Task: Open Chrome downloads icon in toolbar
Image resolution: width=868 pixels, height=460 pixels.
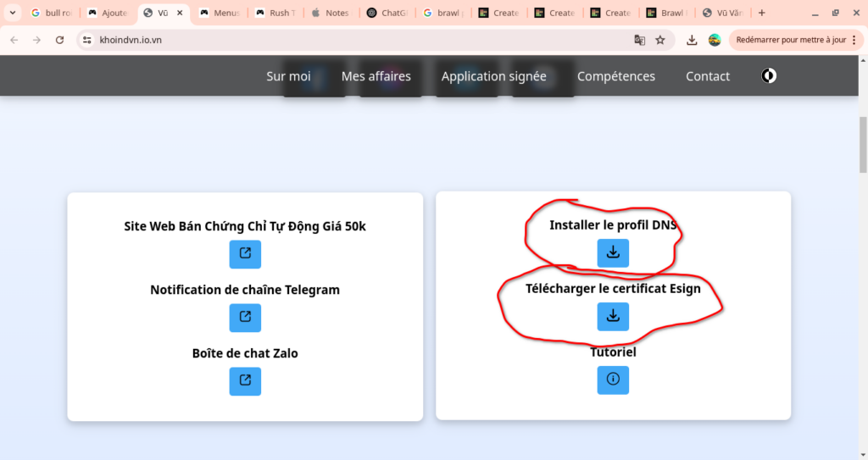Action: 692,40
